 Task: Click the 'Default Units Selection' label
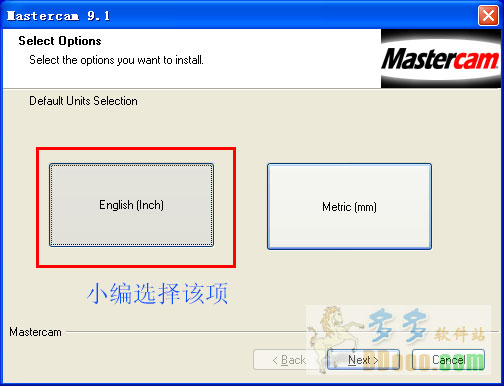coord(83,101)
